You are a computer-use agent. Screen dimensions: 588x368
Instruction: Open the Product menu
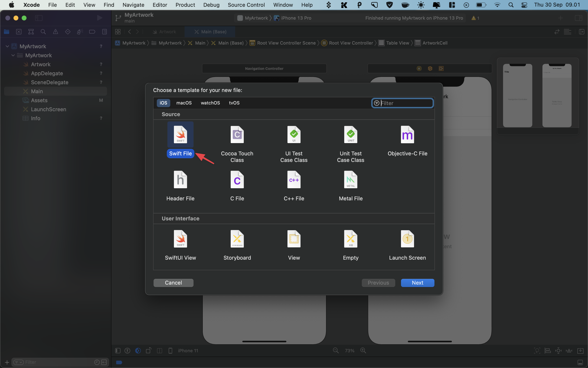pyautogui.click(x=185, y=5)
